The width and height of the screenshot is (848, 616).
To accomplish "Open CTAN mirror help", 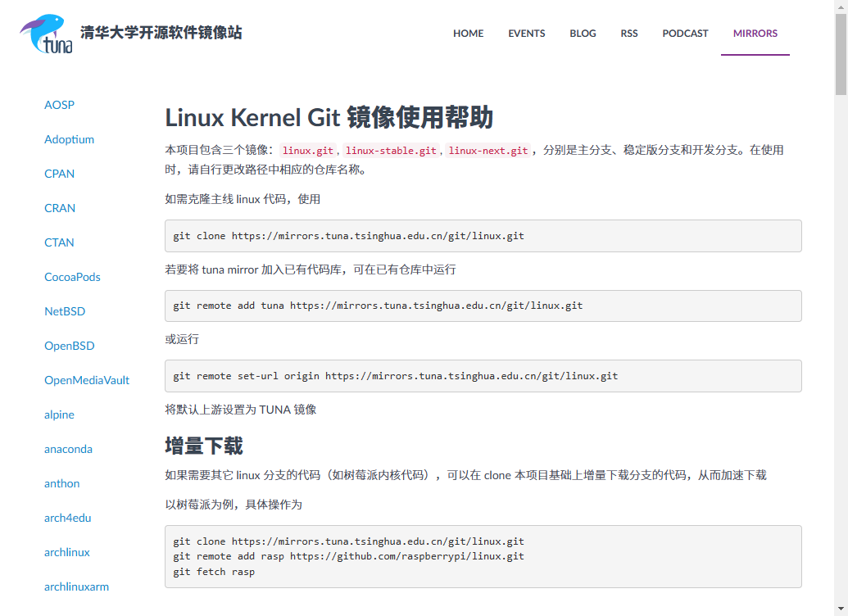I will click(x=59, y=242).
